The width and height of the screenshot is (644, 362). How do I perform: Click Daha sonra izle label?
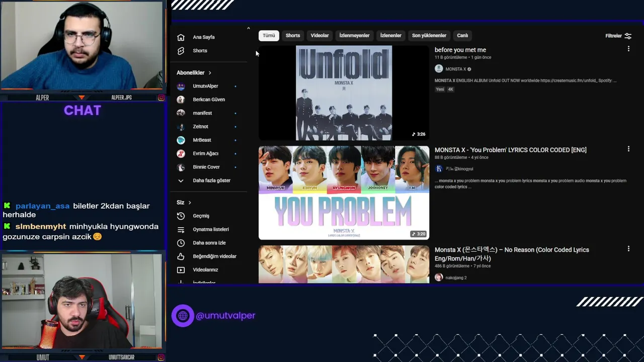[x=209, y=243]
